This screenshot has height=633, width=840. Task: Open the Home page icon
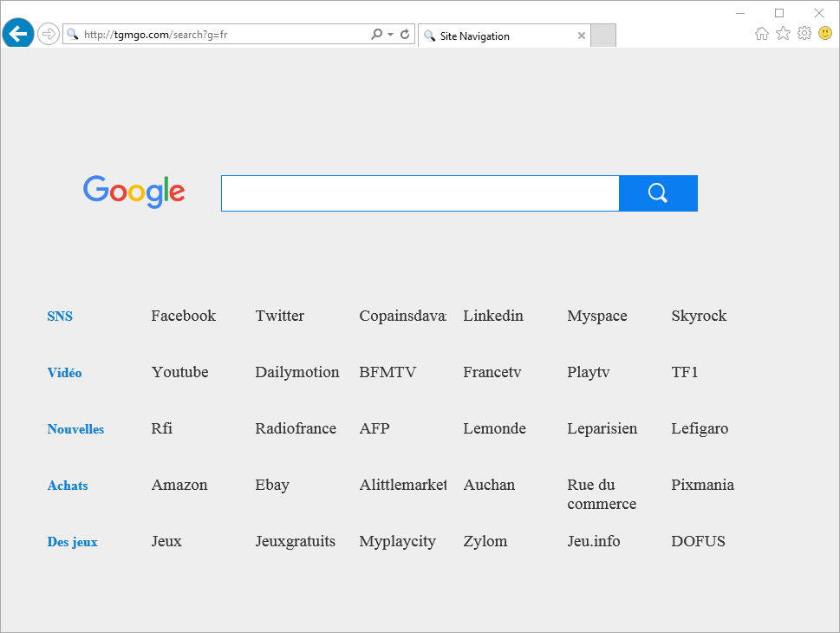click(x=762, y=33)
